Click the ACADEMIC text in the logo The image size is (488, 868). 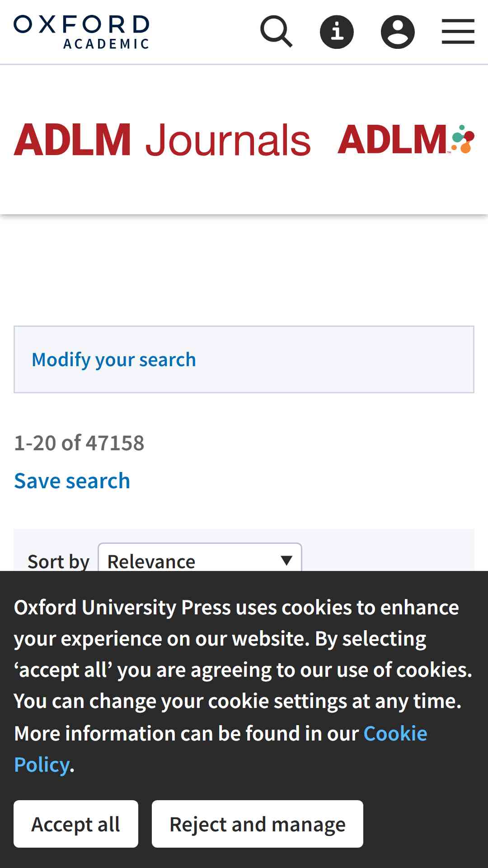coord(106,44)
